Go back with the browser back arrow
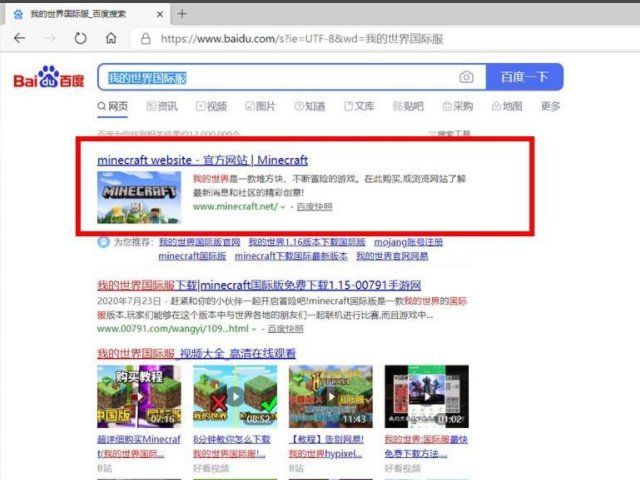This screenshot has height=480, width=640. point(19,38)
